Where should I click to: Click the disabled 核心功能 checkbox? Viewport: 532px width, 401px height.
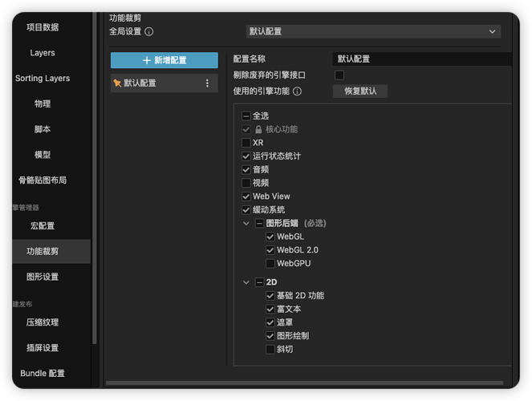tap(246, 129)
